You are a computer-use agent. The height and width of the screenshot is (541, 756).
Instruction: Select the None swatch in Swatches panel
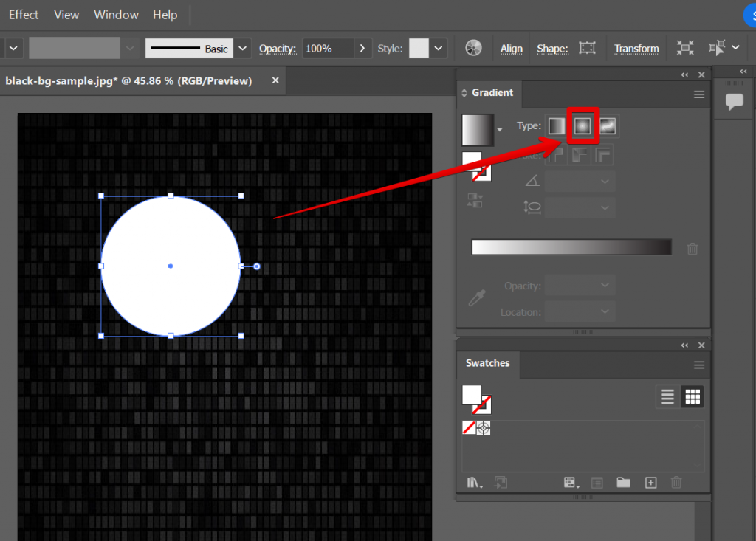469,428
